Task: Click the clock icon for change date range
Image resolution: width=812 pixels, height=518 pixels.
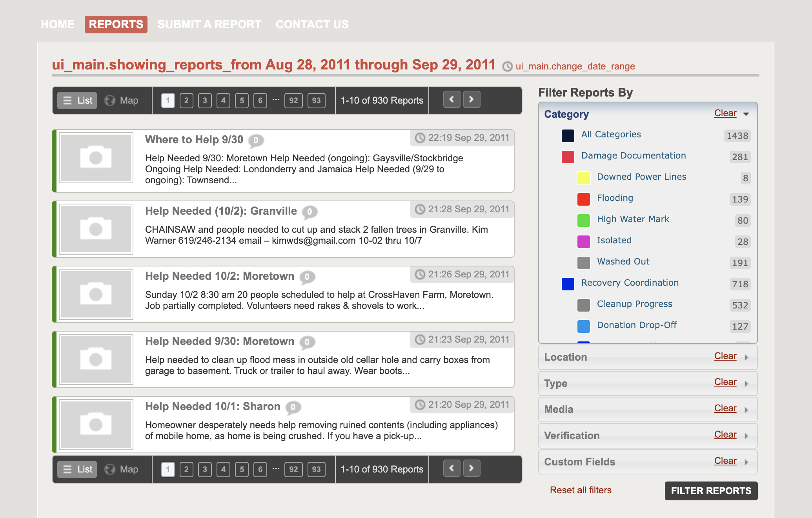Action: (x=508, y=66)
